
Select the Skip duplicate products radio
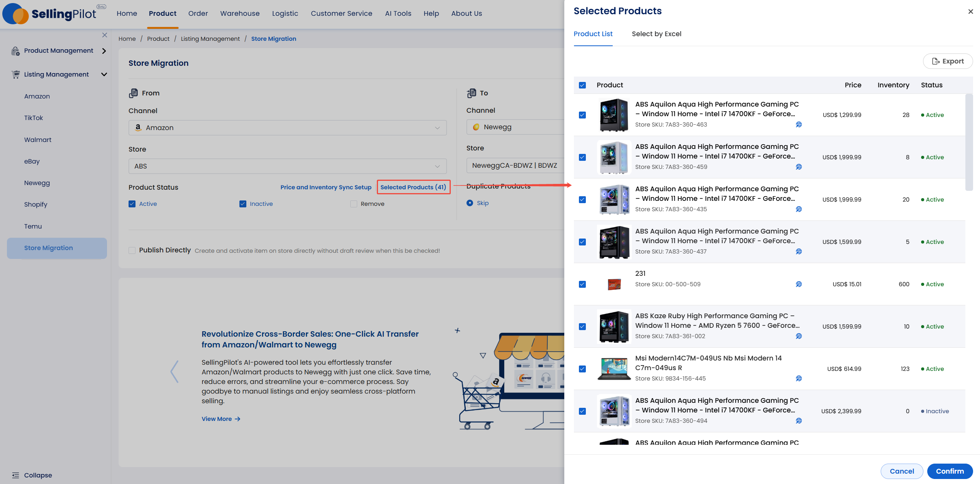click(470, 203)
